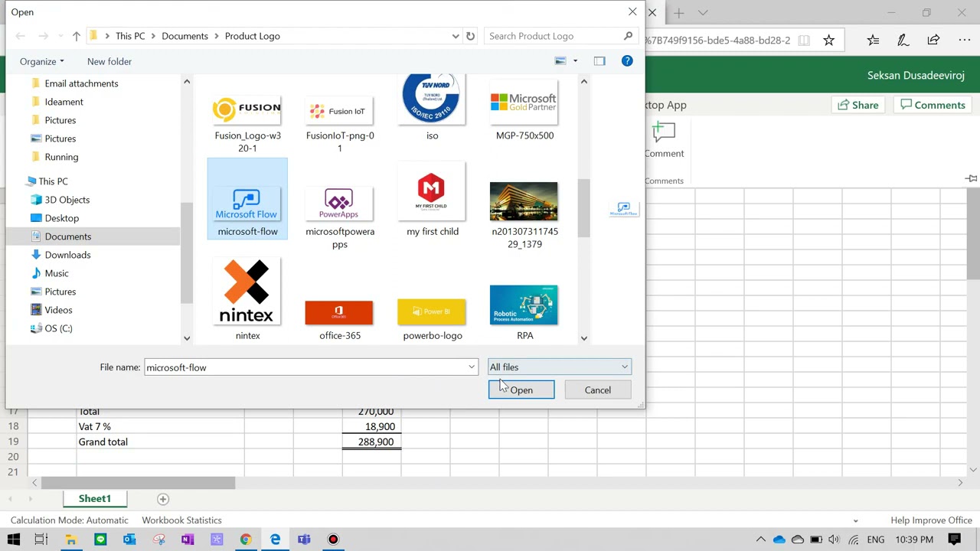Image resolution: width=980 pixels, height=551 pixels.
Task: Click Help Improve Office link
Action: [x=931, y=520]
